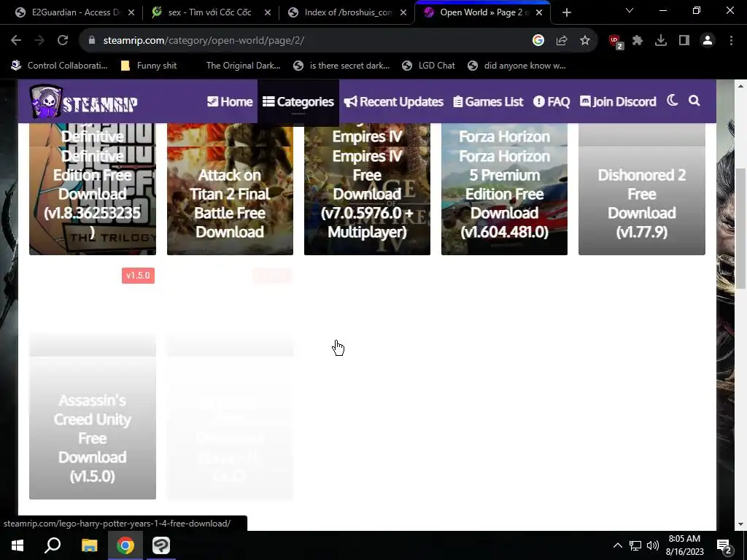The width and height of the screenshot is (747, 560).
Task: Open 'did anyone know w...' bookmark
Action: [x=516, y=66]
